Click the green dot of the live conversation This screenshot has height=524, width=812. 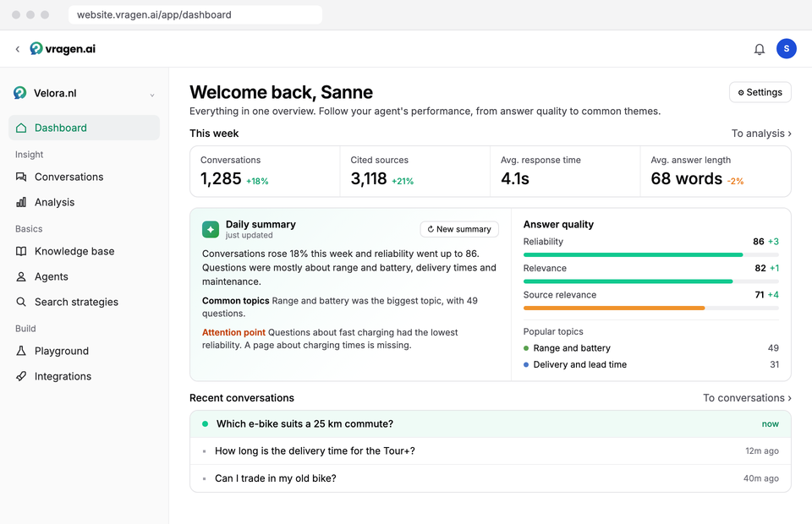pyautogui.click(x=205, y=424)
